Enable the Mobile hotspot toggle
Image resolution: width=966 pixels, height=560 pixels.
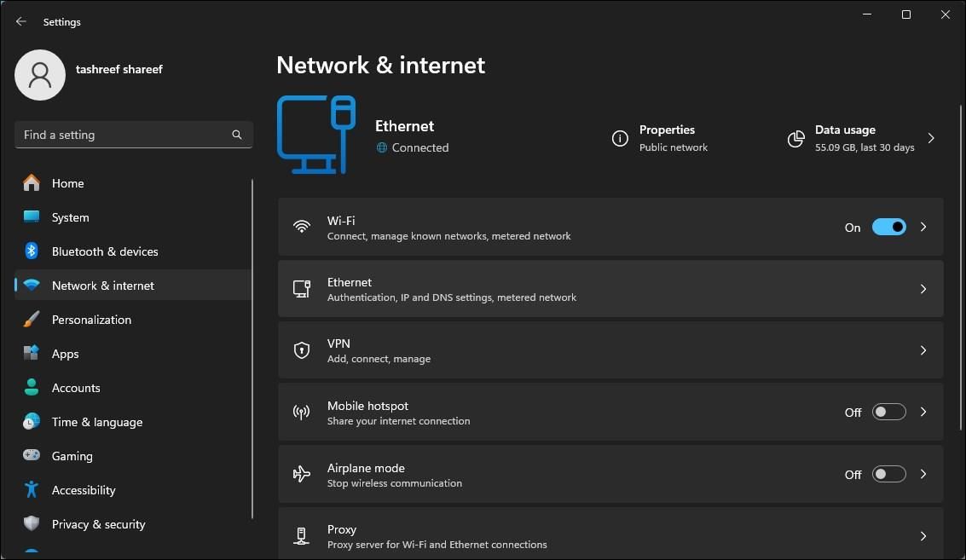point(888,412)
